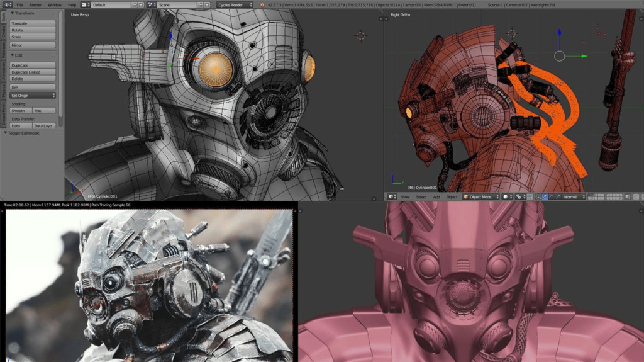Click the Mirror button
Screen dimensions: 644x362
tap(33, 45)
